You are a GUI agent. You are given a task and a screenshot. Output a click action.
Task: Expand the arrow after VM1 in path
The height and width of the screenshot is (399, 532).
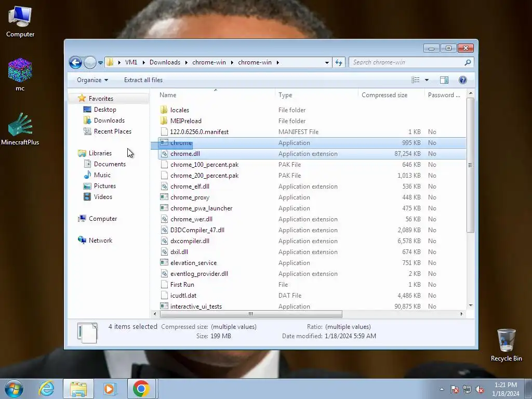click(x=143, y=62)
